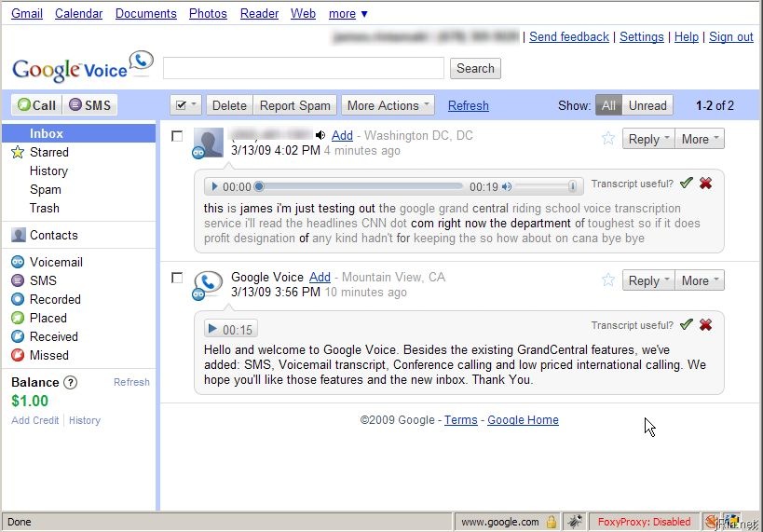Show only Unread messages
The image size is (763, 532).
click(647, 105)
